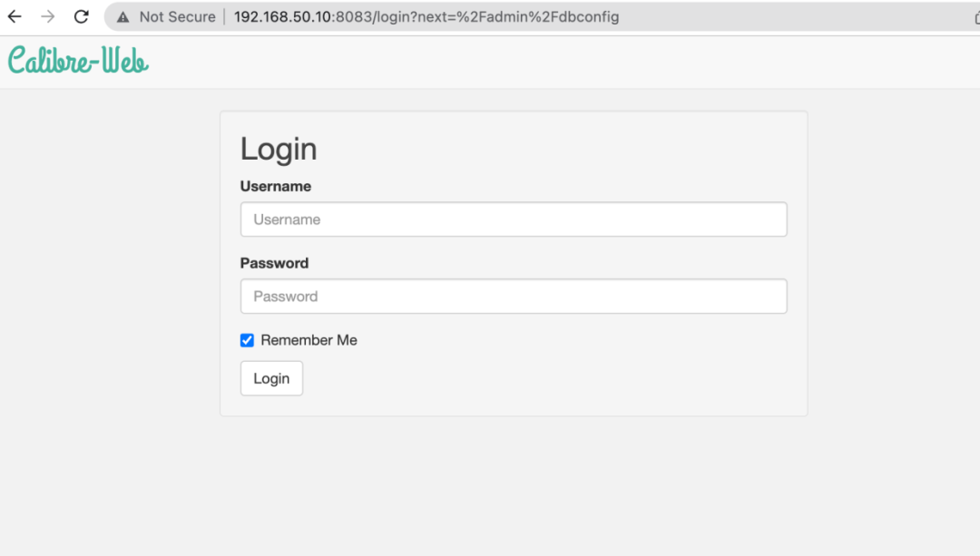Click the large "Login" heading

[279, 149]
